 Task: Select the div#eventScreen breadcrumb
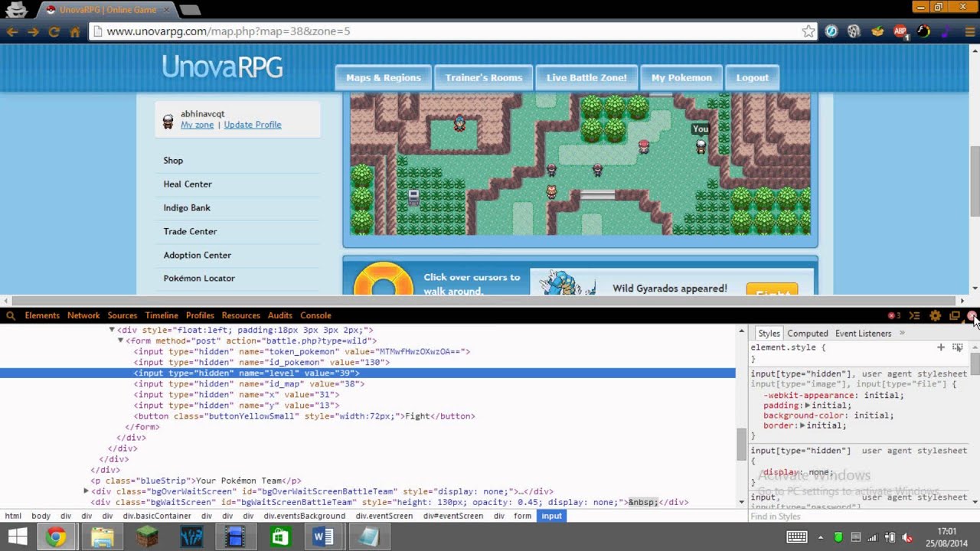click(x=455, y=516)
